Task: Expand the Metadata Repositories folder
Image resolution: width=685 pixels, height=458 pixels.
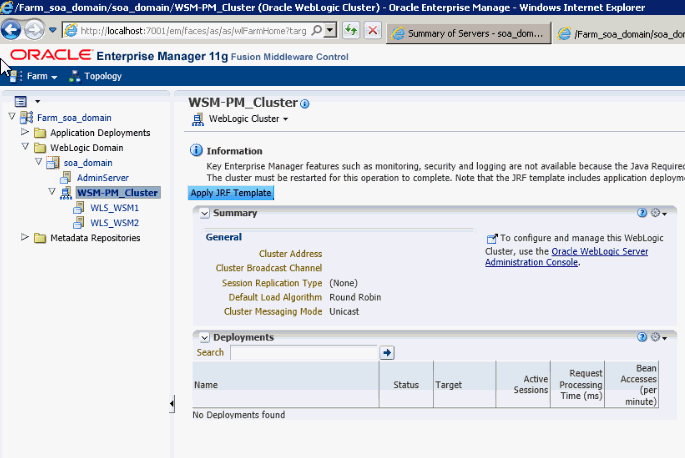Action: tap(25, 237)
